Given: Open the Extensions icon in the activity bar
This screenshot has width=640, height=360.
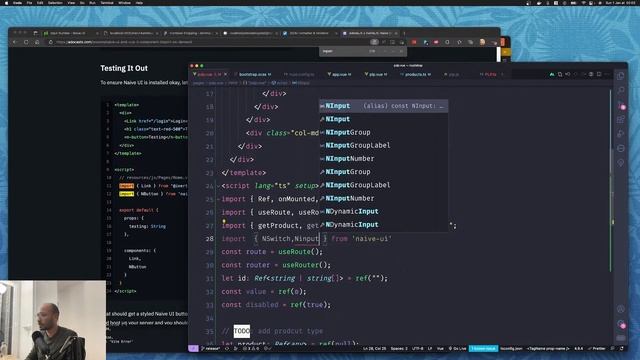Looking at the screenshot, I should click(x=621, y=120).
